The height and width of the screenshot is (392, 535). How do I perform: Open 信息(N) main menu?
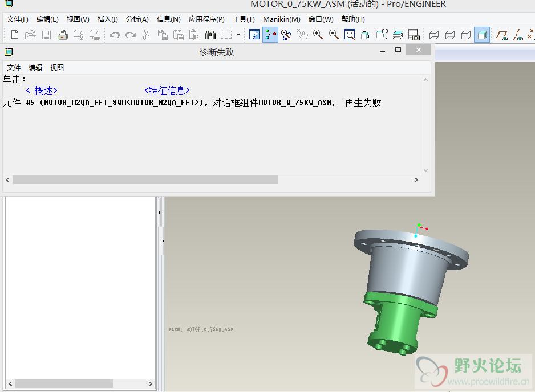tap(169, 19)
